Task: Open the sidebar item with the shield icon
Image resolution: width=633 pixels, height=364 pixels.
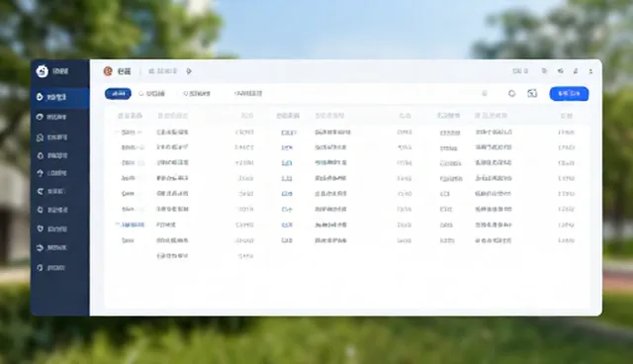Action: (x=51, y=228)
